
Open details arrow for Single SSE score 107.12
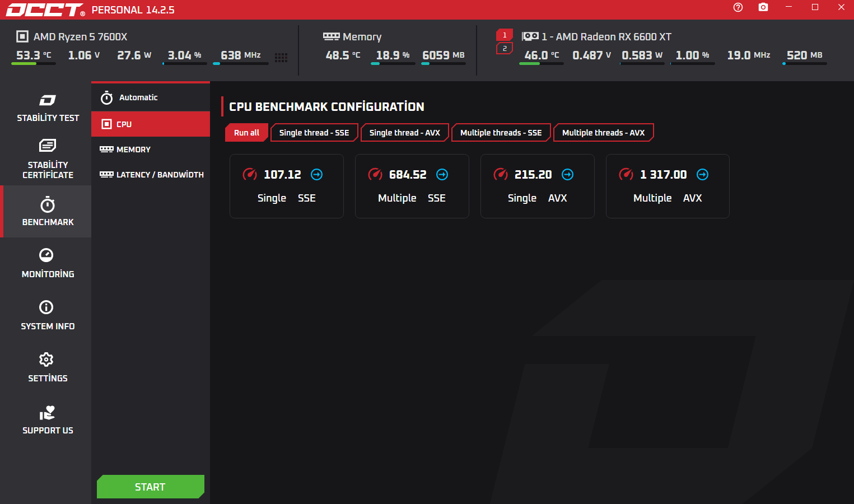[317, 175]
